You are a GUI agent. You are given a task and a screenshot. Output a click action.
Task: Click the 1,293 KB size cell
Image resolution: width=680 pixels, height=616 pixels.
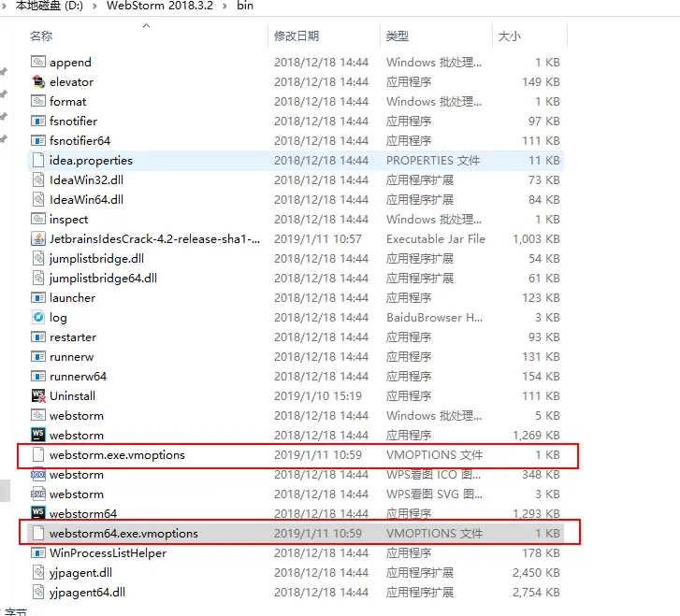pos(536,514)
